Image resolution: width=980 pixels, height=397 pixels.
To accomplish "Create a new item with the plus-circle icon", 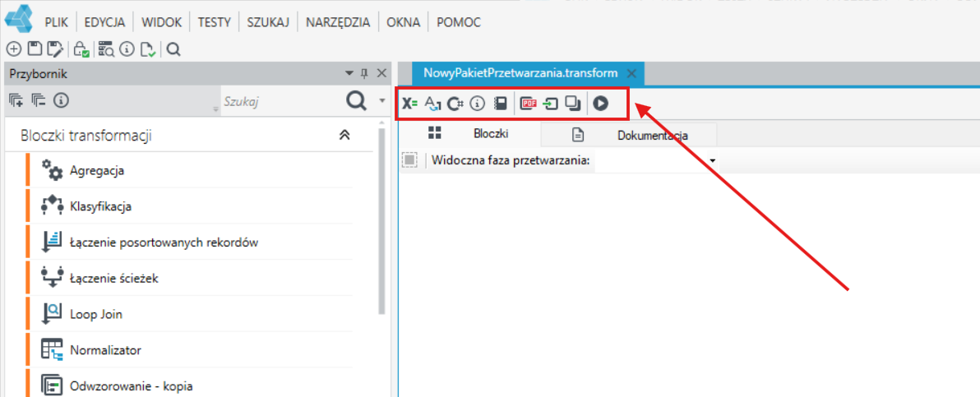I will click(14, 48).
